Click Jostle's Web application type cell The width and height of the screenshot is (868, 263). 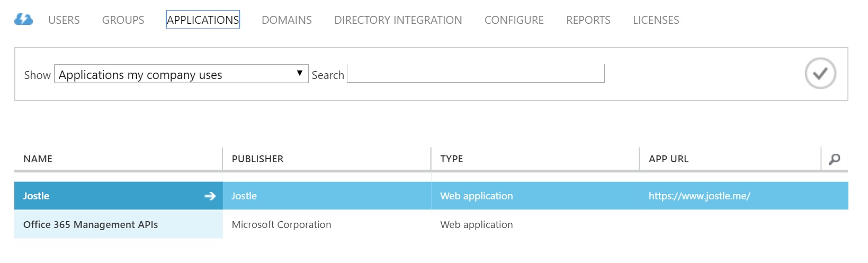[x=535, y=196]
